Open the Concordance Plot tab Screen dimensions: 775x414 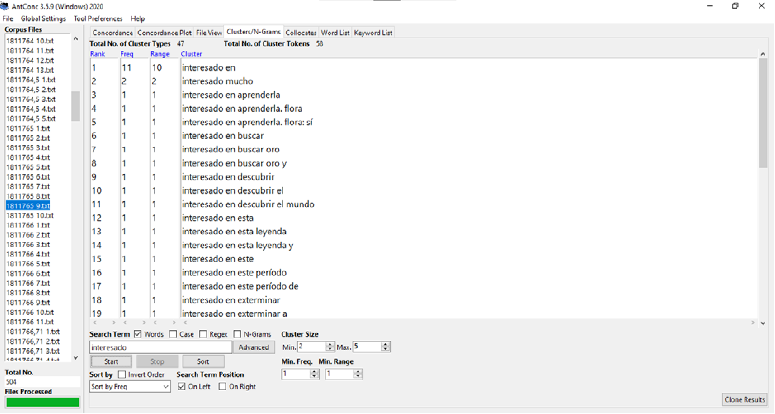(164, 33)
